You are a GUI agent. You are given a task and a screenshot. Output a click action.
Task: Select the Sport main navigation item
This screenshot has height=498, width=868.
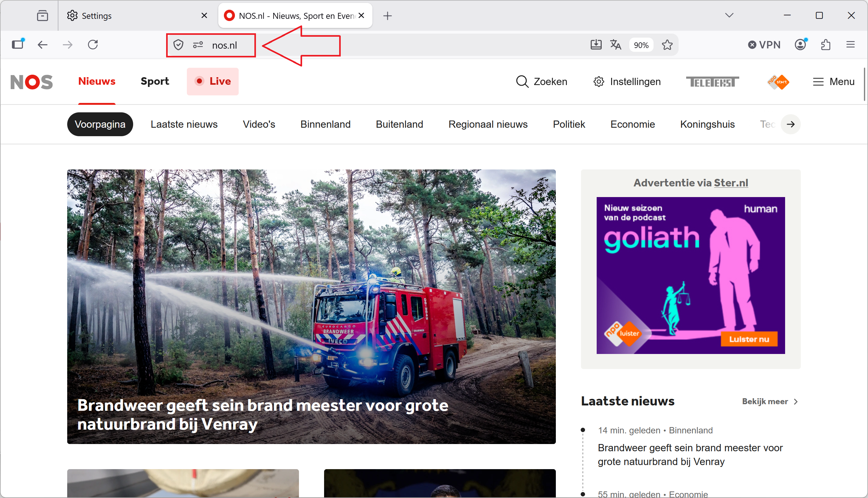pos(155,81)
